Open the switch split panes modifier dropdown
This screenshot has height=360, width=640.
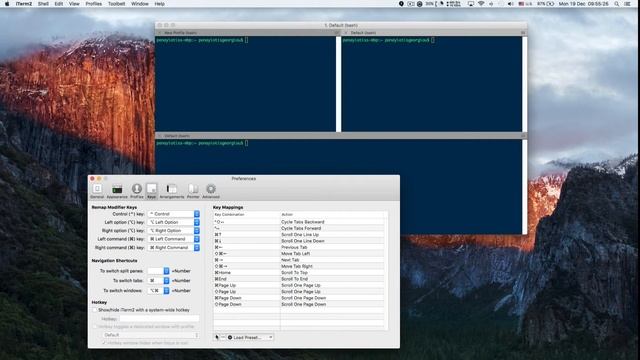click(x=158, y=271)
